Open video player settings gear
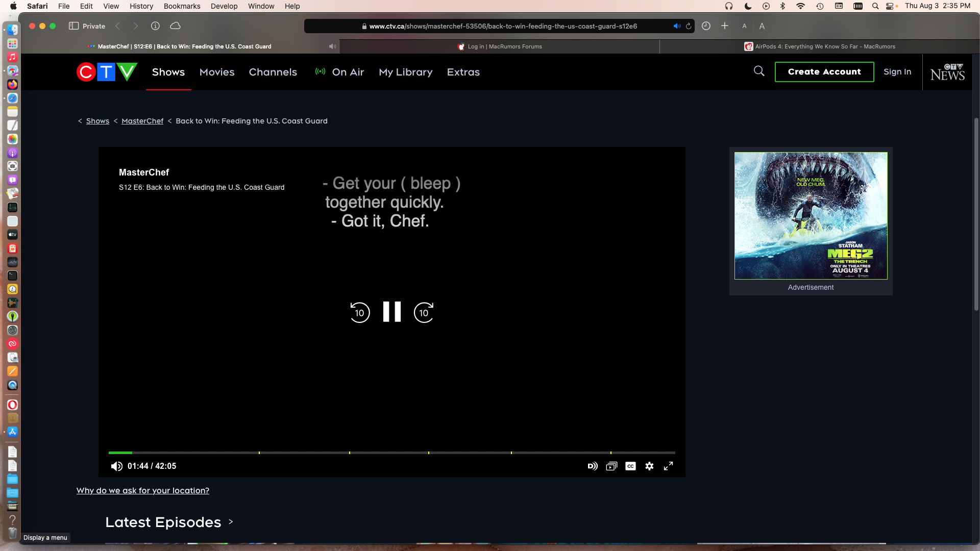Viewport: 980px width, 551px height. [649, 466]
